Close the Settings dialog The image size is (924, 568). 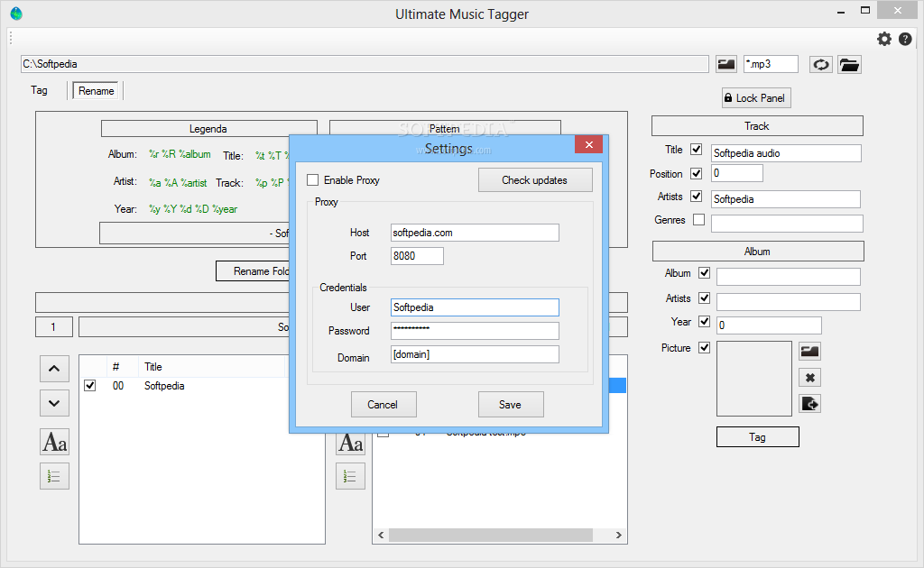pos(588,145)
